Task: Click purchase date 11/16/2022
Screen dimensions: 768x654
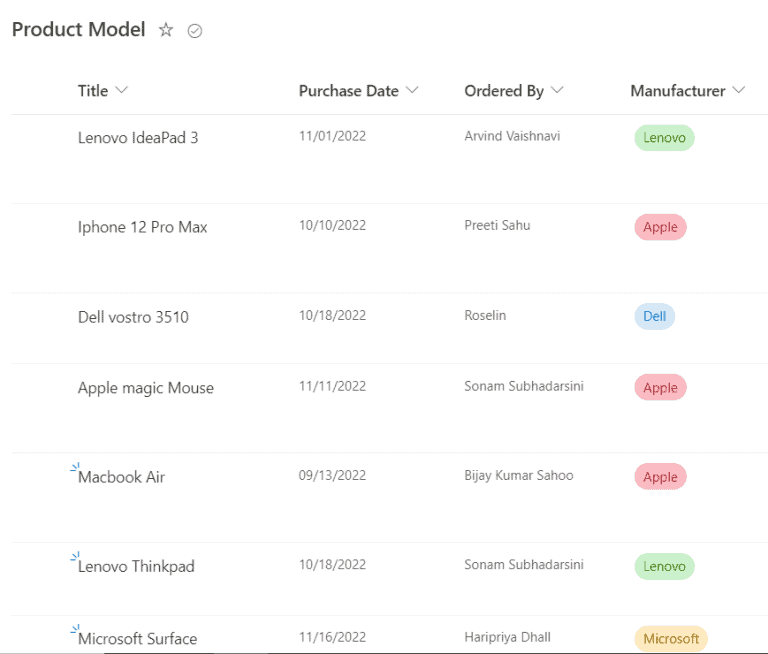Action: click(x=333, y=637)
